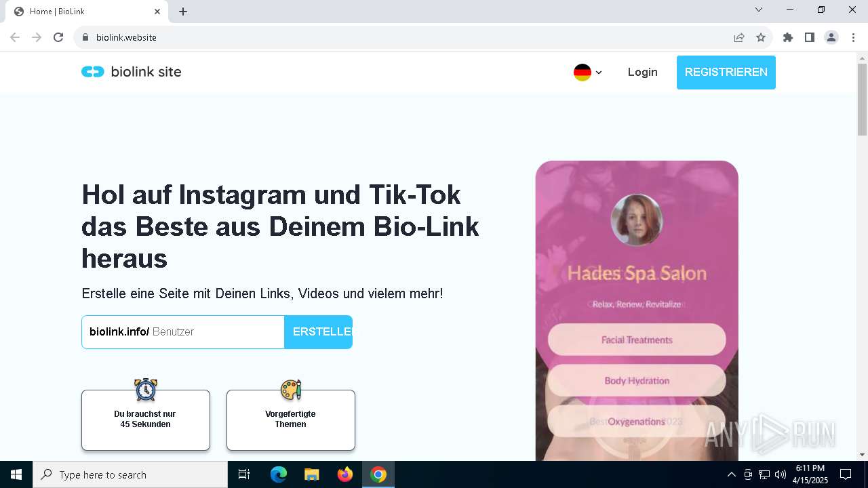Viewport: 868px width, 488px height.
Task: Click the 'Hades Spa Salon' title text
Action: pos(637,273)
